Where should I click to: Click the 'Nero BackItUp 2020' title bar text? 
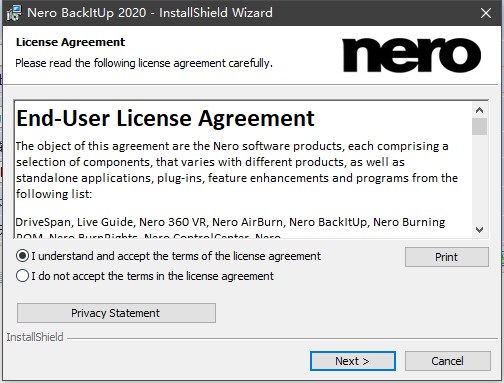point(87,13)
